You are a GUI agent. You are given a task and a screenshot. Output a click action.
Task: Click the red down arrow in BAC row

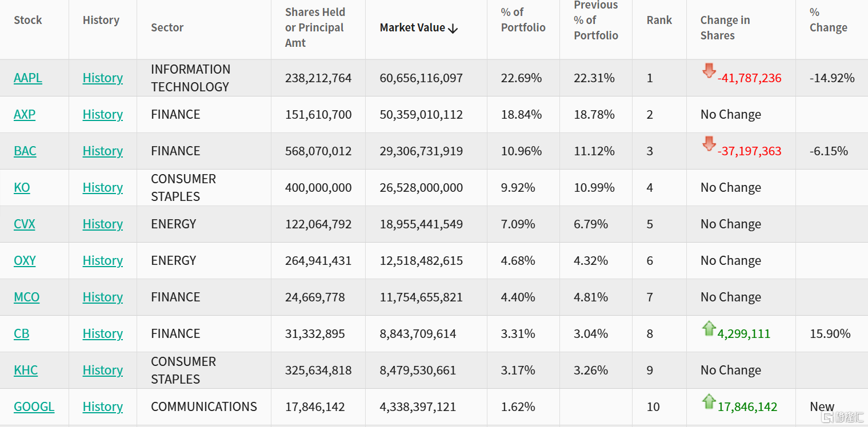[x=709, y=144]
